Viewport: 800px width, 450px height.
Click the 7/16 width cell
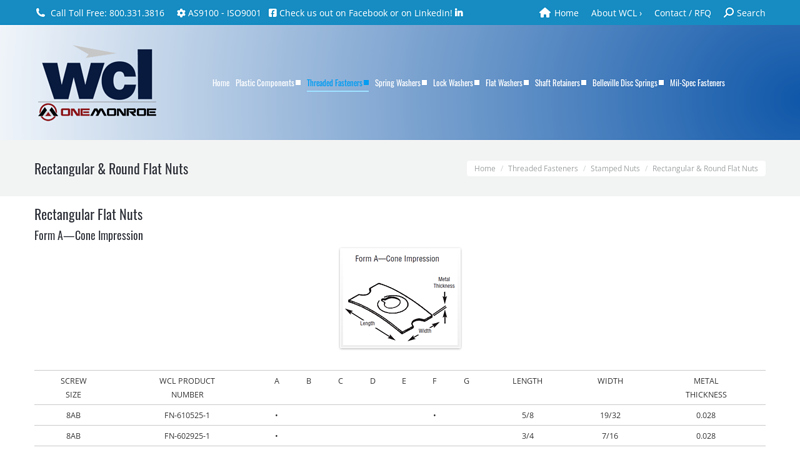click(610, 436)
